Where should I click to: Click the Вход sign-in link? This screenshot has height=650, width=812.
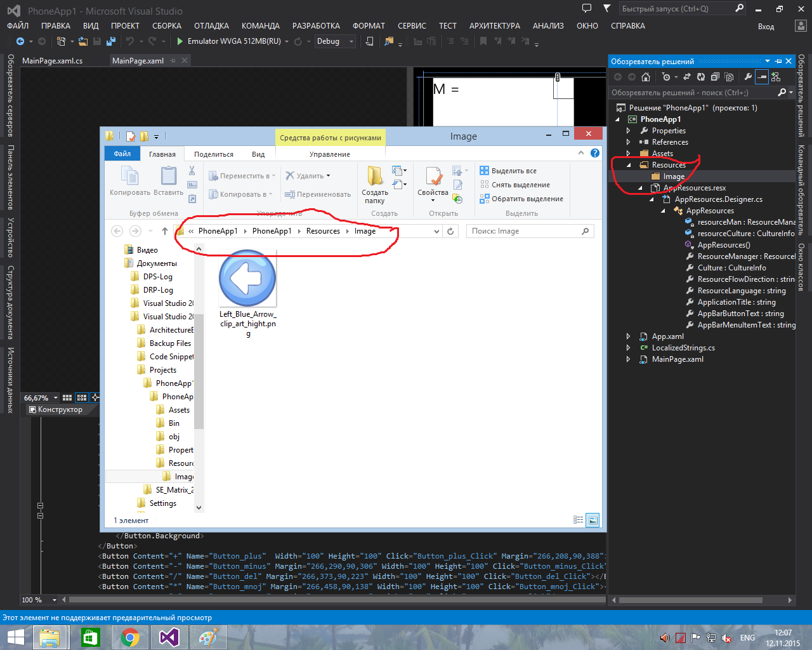point(766,27)
